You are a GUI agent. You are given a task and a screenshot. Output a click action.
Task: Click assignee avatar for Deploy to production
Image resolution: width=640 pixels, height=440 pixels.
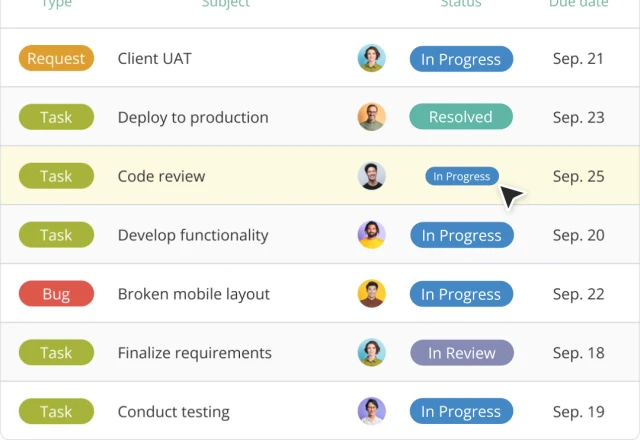point(372,117)
